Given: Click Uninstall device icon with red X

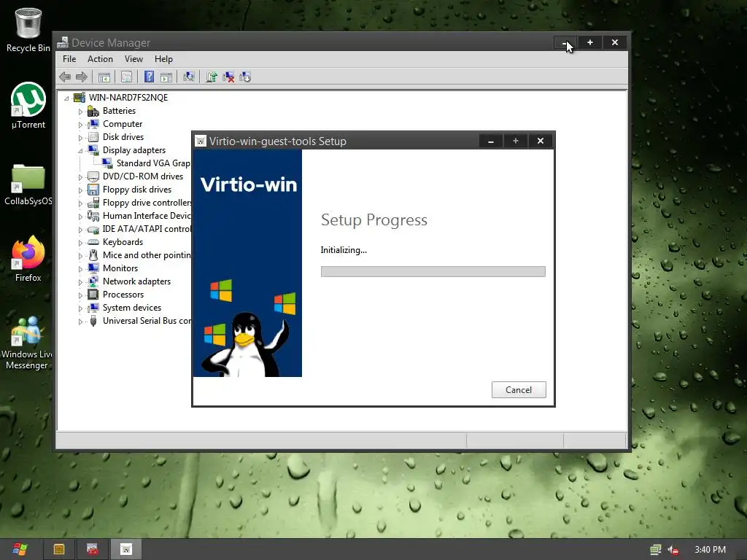Looking at the screenshot, I should tap(228, 77).
